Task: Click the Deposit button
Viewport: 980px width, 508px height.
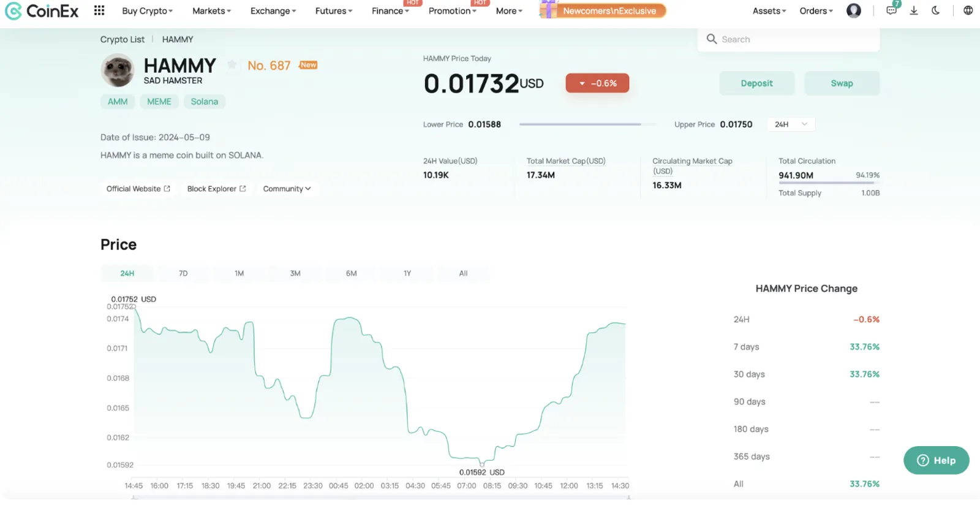Action: point(756,83)
